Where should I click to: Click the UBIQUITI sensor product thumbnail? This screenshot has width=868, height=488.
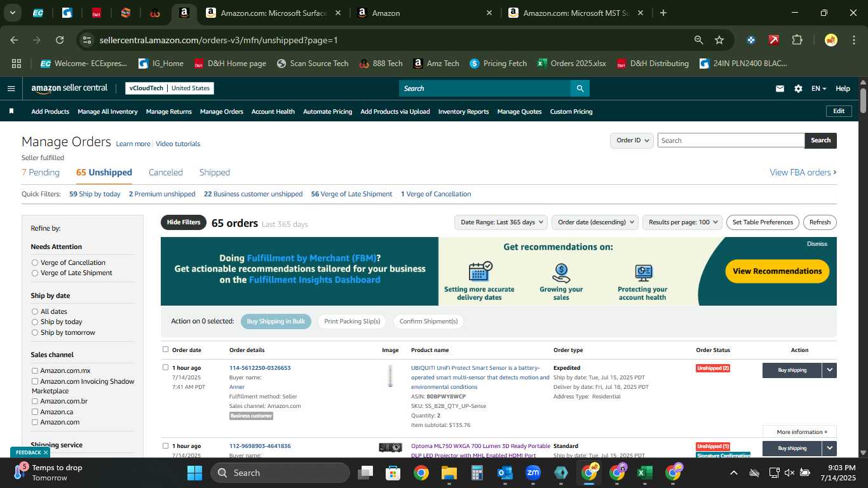[x=390, y=376]
